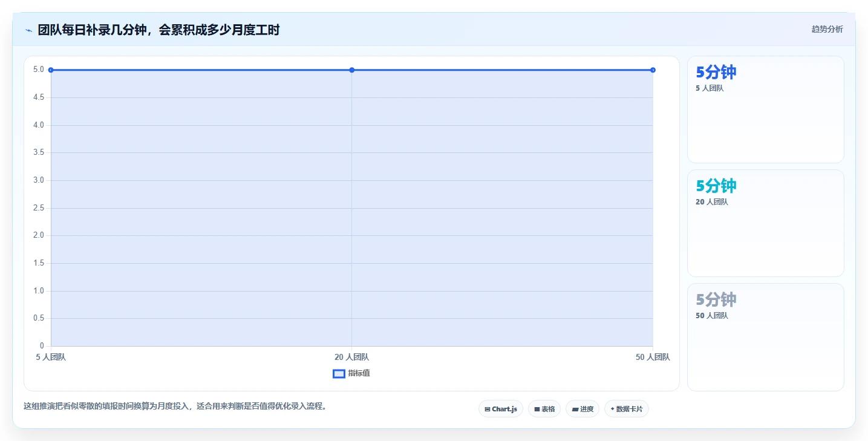The width and height of the screenshot is (868, 441).
Task: Click the data point for 5 人团队
Action: click(51, 70)
